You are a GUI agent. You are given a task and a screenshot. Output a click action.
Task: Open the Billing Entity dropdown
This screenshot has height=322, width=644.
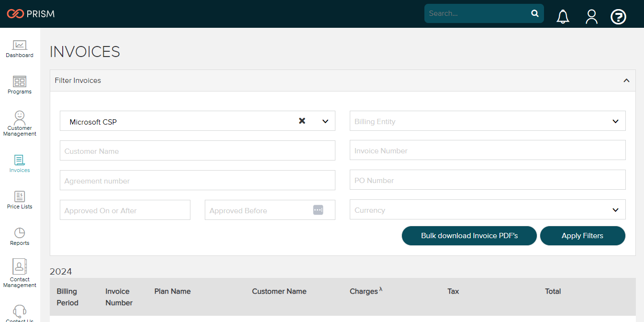(615, 121)
